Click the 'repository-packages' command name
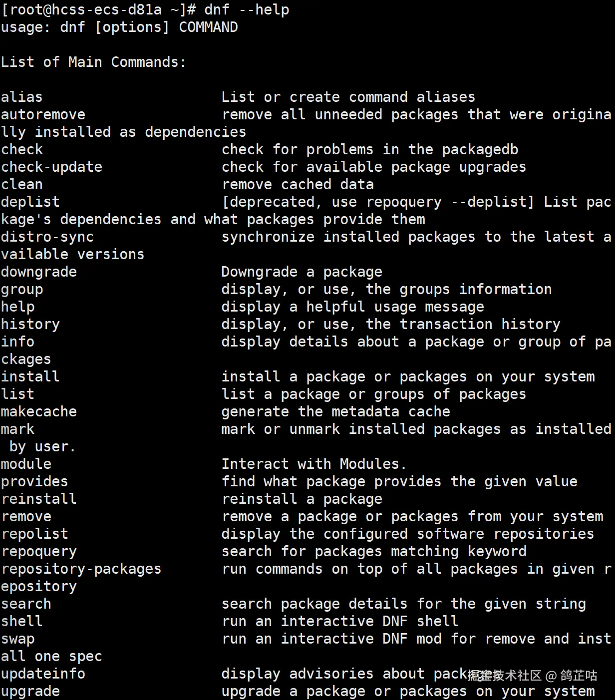The height and width of the screenshot is (700, 615). coord(81,569)
